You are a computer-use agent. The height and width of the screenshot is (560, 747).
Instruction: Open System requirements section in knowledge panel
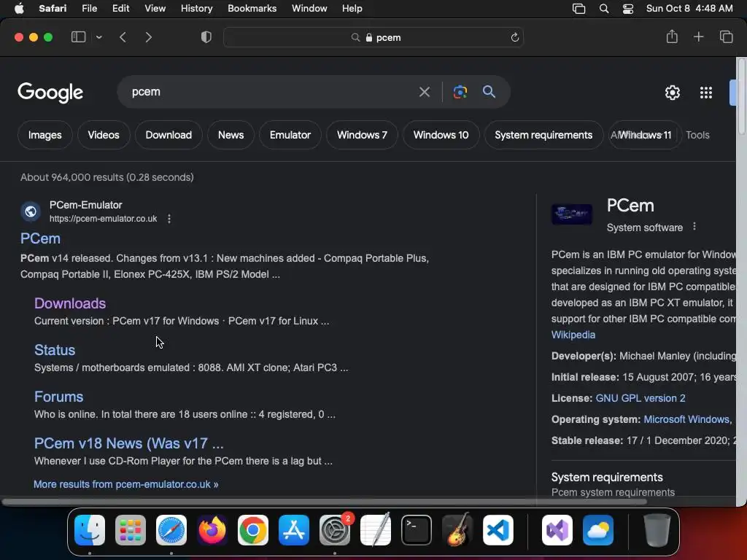click(x=607, y=477)
